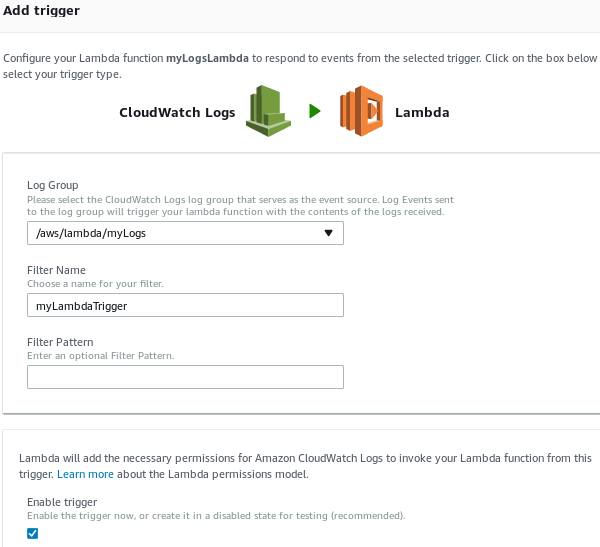Screen dimensions: 600x547
Task: Click the "Lambda" text beside the orange icon
Action: (421, 112)
